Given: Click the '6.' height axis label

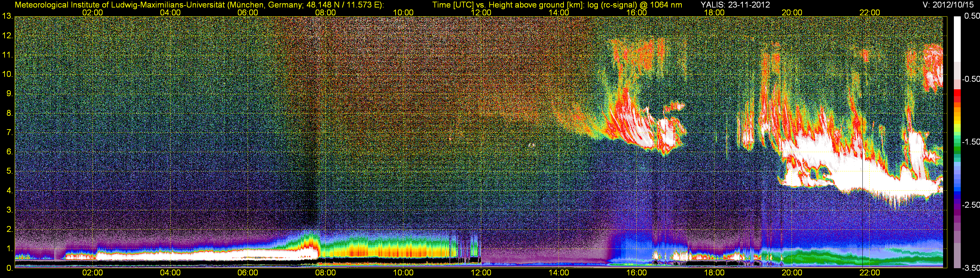Looking at the screenshot, I should pos(9,152).
